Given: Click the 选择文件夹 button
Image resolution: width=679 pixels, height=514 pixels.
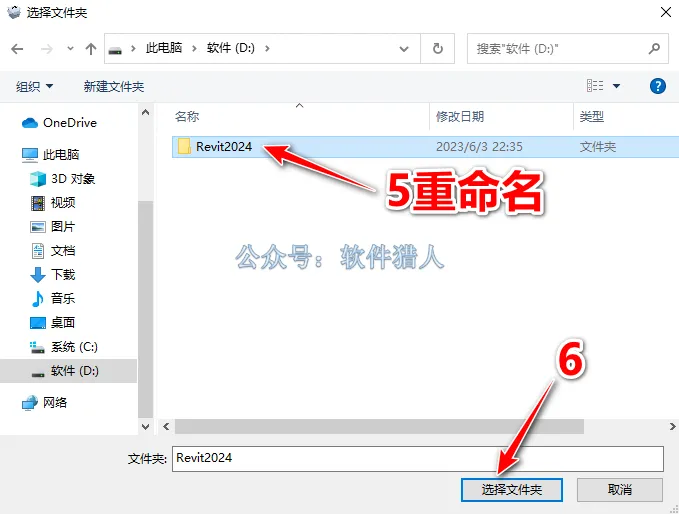Looking at the screenshot, I should 512,490.
